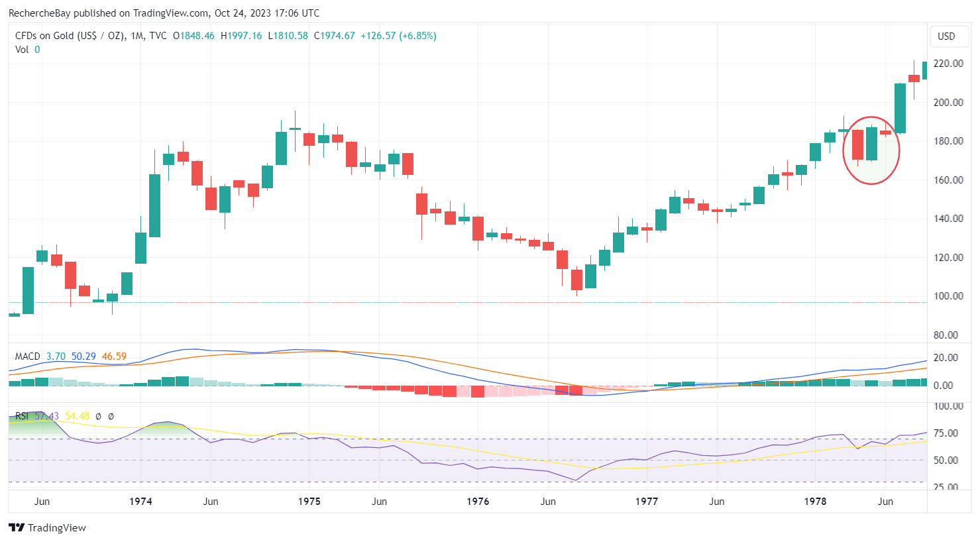Click the TradingView logo at bottom left
The height and width of the screenshot is (542, 980).
click(47, 527)
